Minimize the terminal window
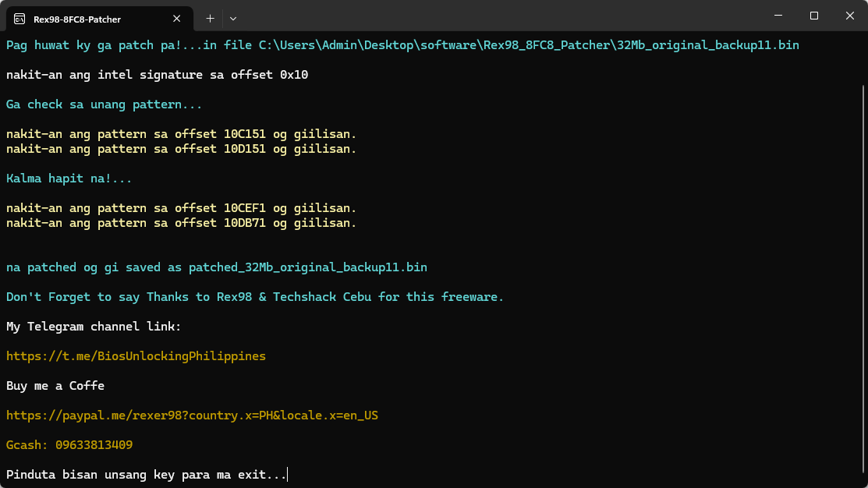The width and height of the screenshot is (868, 488). click(778, 16)
